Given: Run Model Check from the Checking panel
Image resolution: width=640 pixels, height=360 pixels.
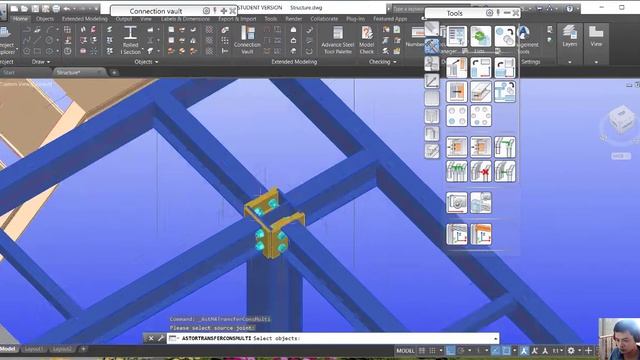Looking at the screenshot, I should (367, 40).
